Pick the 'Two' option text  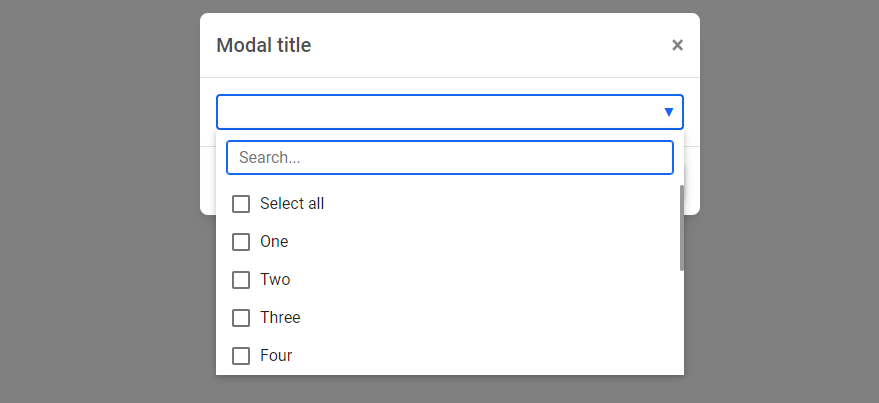coord(275,279)
